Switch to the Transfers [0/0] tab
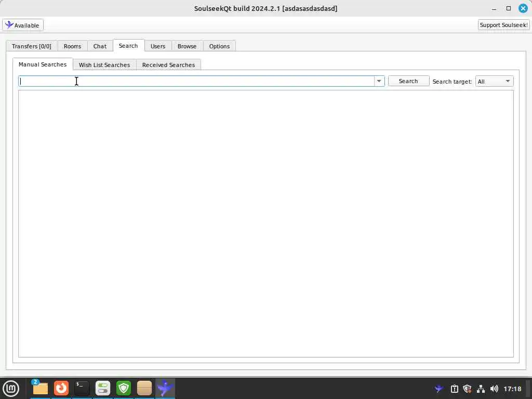The height and width of the screenshot is (399, 532). pos(32,46)
